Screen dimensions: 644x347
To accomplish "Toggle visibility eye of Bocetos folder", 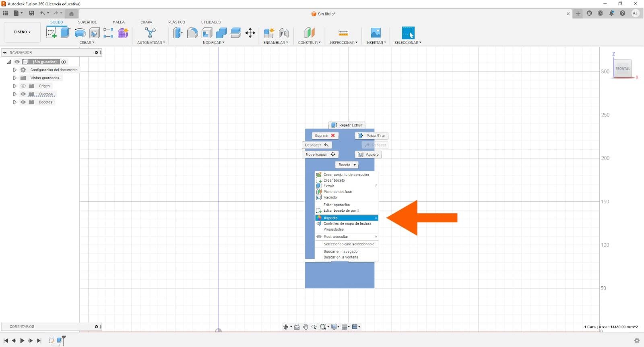I will [23, 102].
